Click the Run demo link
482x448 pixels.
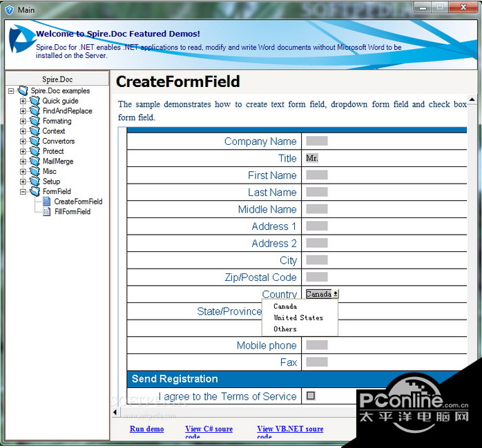[x=146, y=429]
